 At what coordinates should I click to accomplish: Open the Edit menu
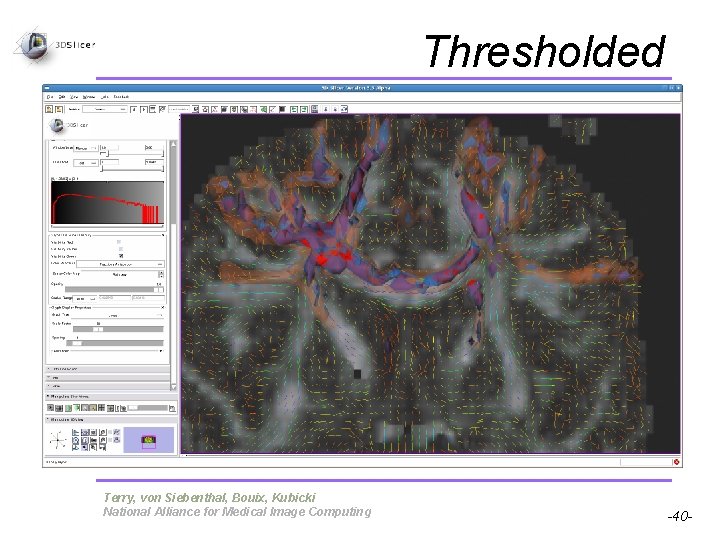pyautogui.click(x=62, y=97)
